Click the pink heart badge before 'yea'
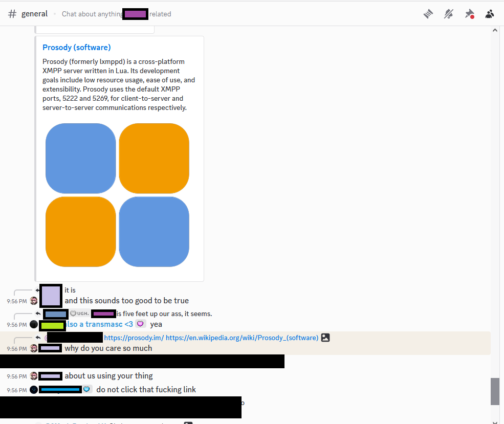Image resolution: width=504 pixels, height=424 pixels. 140,324
